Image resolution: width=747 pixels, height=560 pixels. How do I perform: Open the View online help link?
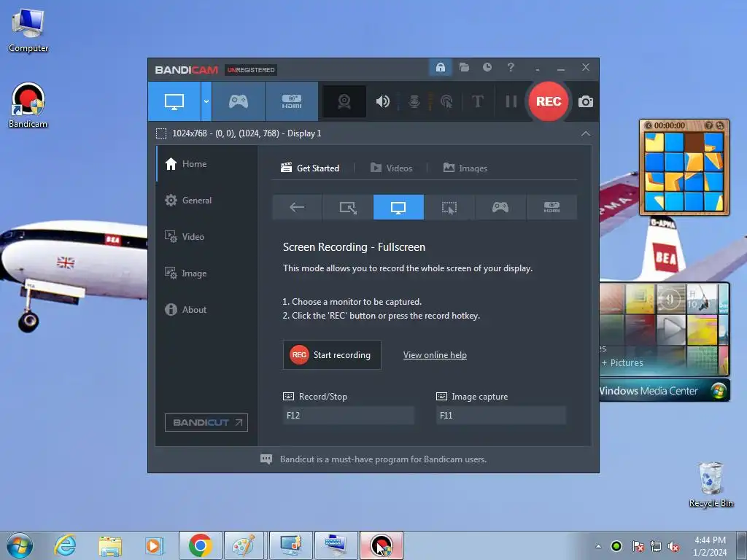point(435,355)
